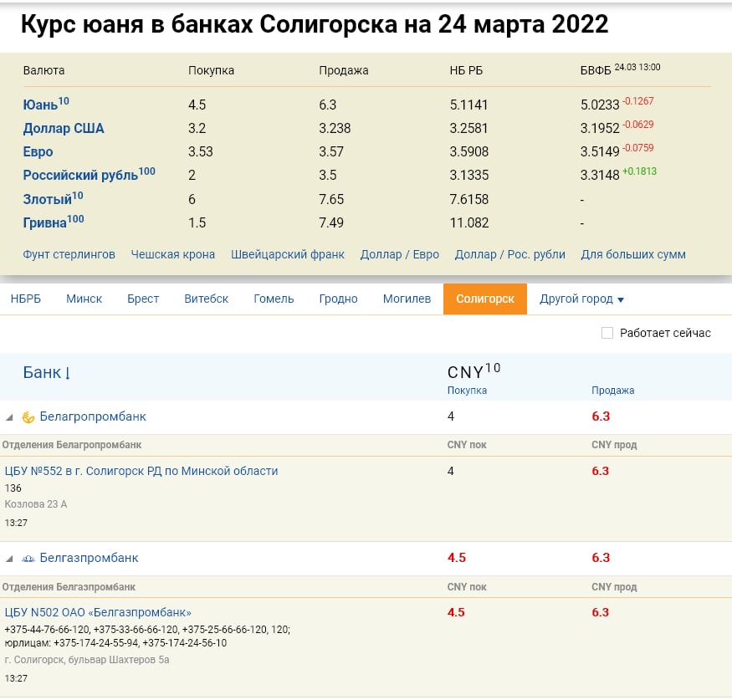Open ЦБУ N502 ОАО «Белгазпромбанк» branch
This screenshot has height=700, width=732.
point(98,612)
